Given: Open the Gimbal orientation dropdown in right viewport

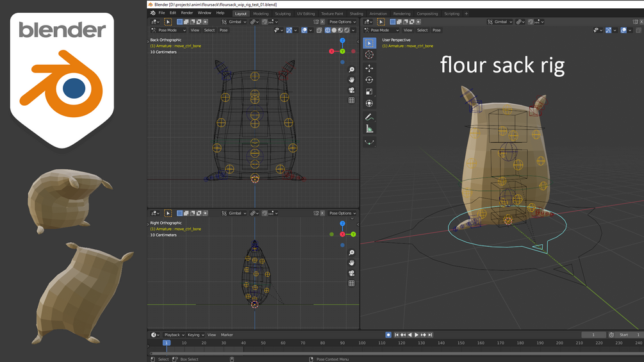Looking at the screenshot, I should [x=500, y=22].
